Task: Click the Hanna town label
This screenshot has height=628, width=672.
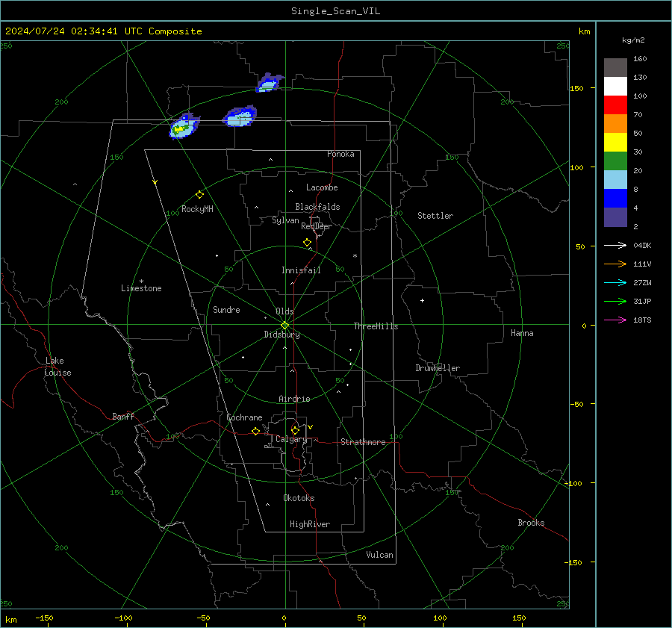Action: point(522,333)
